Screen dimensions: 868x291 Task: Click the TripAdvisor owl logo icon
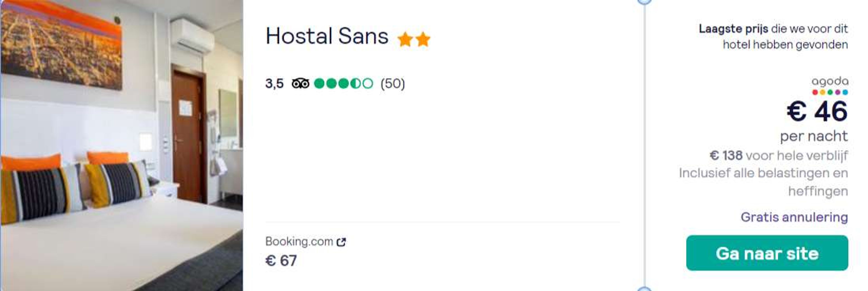point(300,83)
